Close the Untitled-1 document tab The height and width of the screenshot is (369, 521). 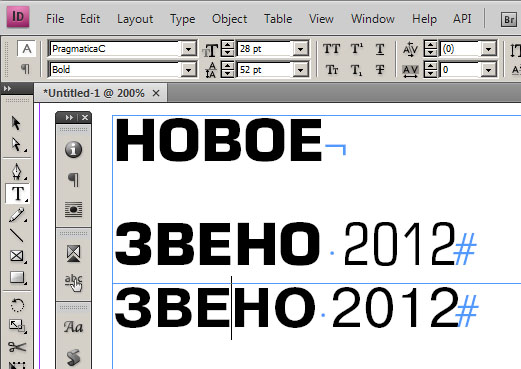(x=156, y=93)
